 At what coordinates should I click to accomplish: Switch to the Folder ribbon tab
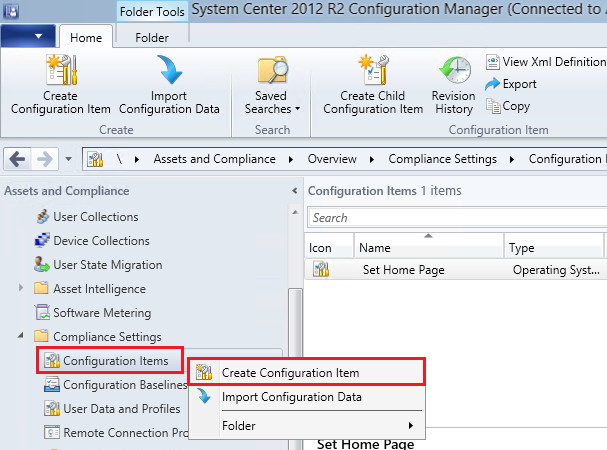pyautogui.click(x=152, y=37)
